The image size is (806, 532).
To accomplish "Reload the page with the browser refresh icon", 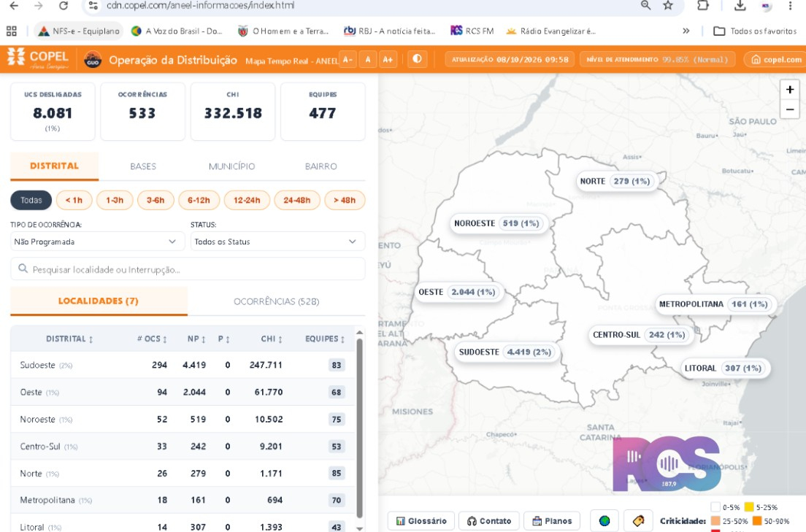I will coord(64,6).
